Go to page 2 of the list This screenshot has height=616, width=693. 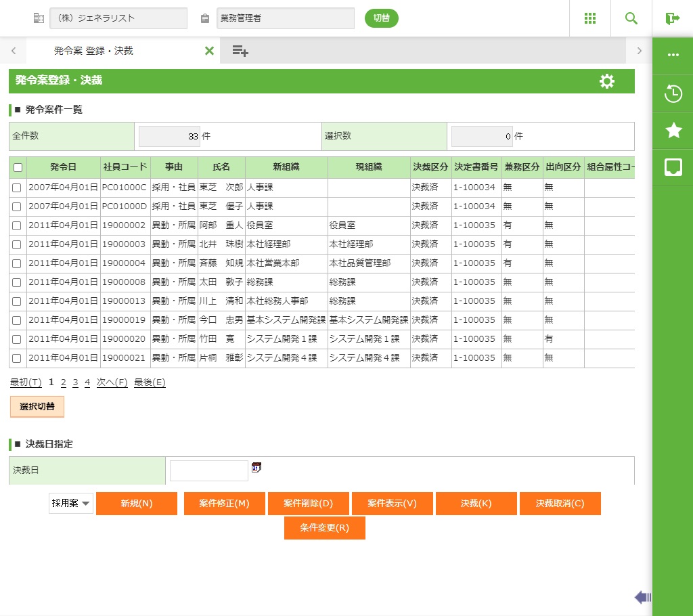[x=63, y=382]
